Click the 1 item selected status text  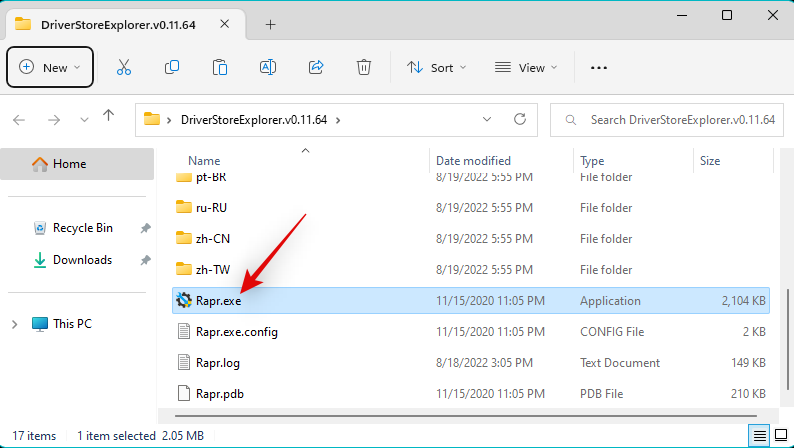point(116,436)
